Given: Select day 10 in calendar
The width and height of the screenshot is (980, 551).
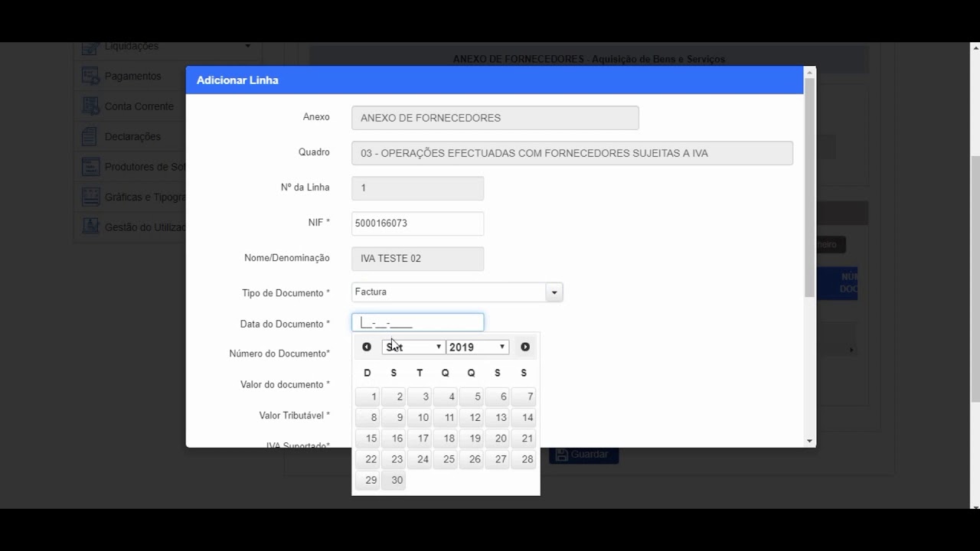Looking at the screenshot, I should 420,417.
